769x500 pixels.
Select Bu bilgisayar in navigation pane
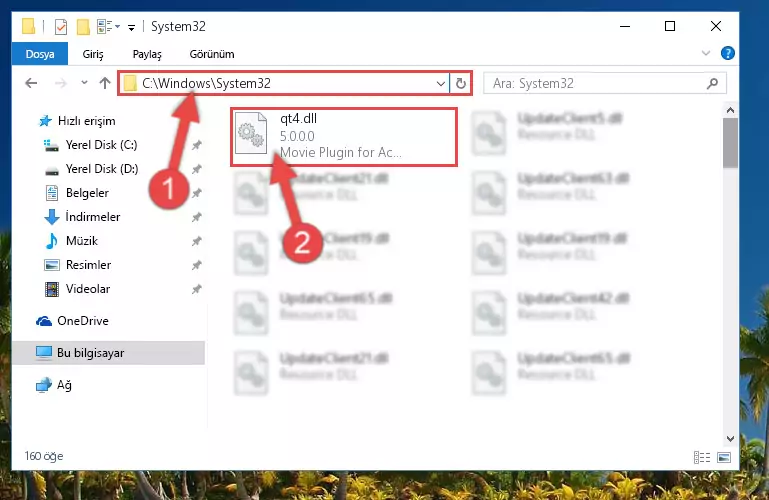[108, 353]
